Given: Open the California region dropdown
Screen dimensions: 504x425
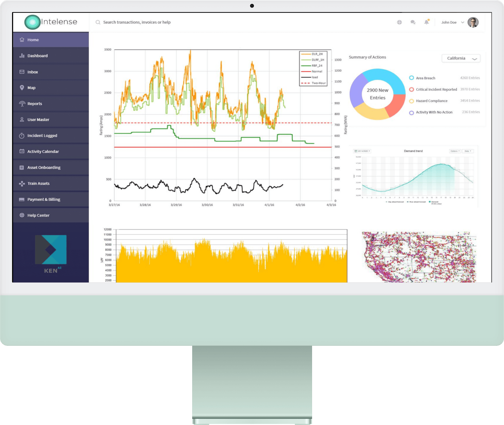Looking at the screenshot, I should (x=461, y=58).
